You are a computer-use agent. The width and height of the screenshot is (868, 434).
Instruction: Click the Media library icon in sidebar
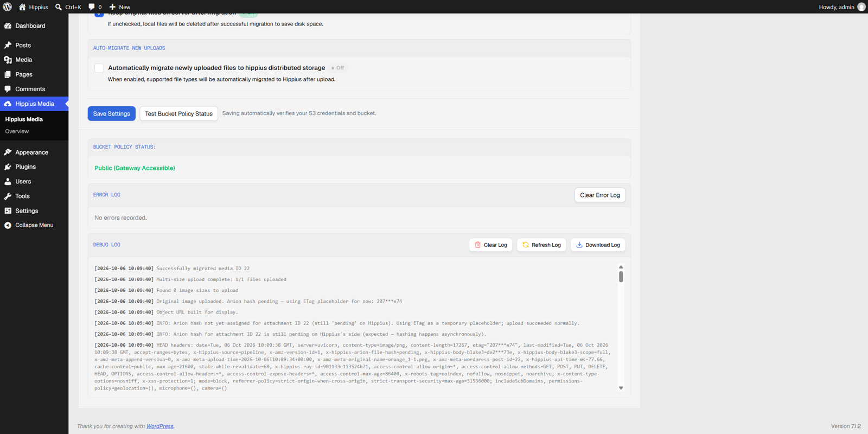tap(8, 60)
